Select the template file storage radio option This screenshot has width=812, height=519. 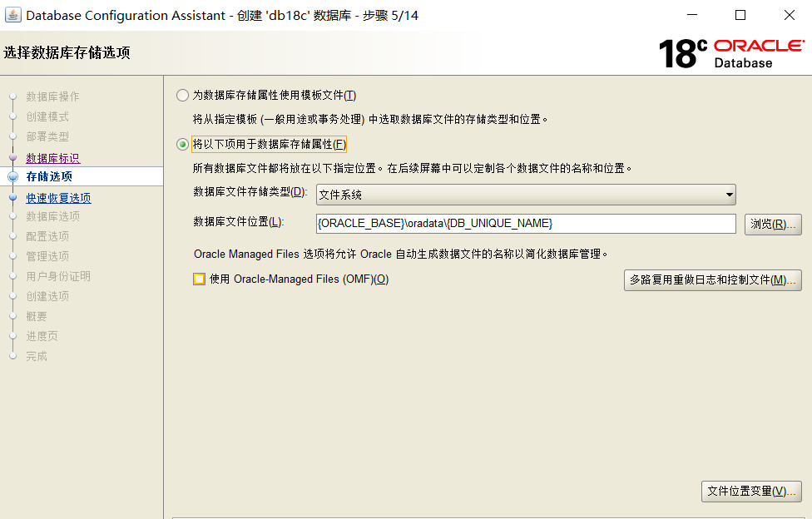[x=182, y=96]
